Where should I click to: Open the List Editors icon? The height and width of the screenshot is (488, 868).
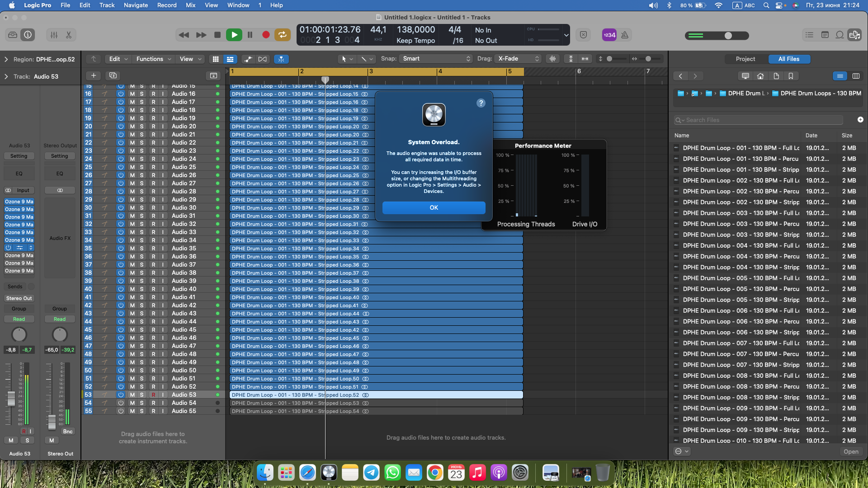(x=809, y=35)
